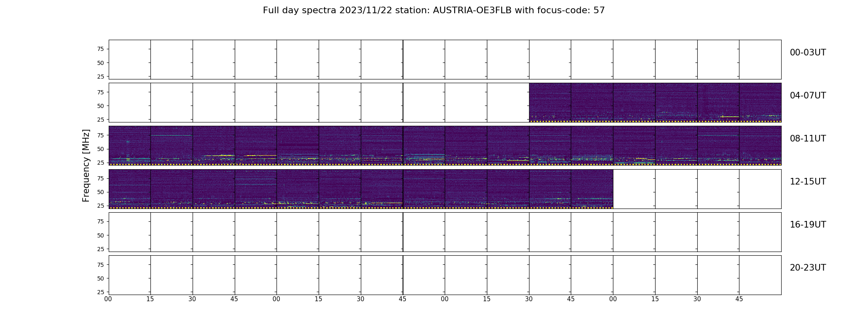The width and height of the screenshot is (868, 331).
Task: Click the rightmost 45 time-axis tick label
Action: (739, 299)
